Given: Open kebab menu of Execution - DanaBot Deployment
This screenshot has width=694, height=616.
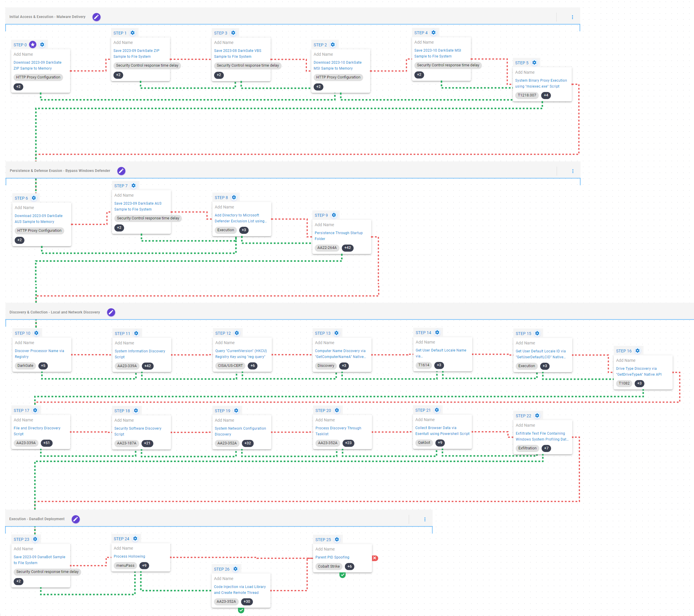Looking at the screenshot, I should coord(425,519).
